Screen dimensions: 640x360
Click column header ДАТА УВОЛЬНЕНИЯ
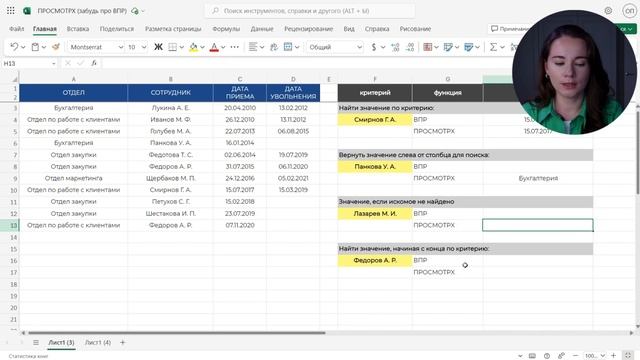(293, 93)
